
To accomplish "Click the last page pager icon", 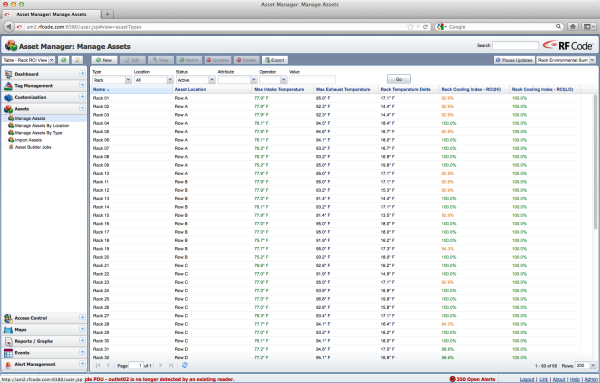I will click(x=171, y=365).
